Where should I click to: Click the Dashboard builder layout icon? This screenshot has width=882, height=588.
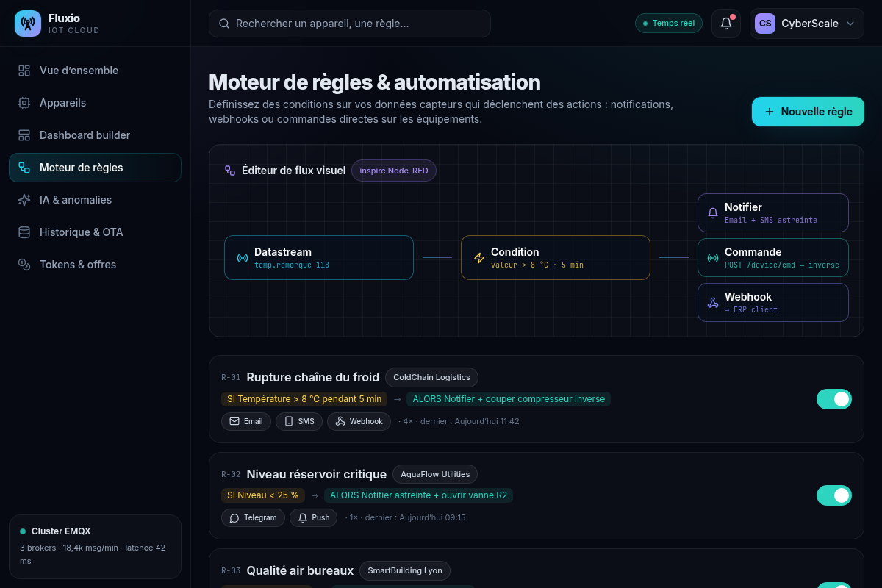(24, 135)
